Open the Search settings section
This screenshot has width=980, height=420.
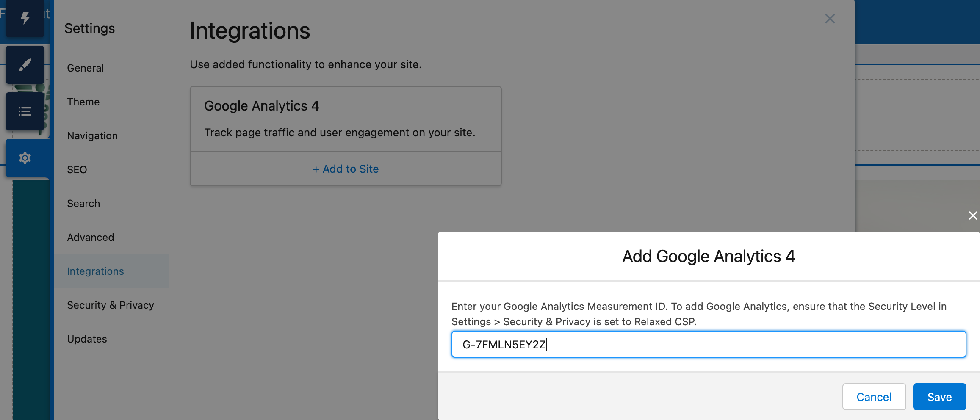click(x=83, y=203)
